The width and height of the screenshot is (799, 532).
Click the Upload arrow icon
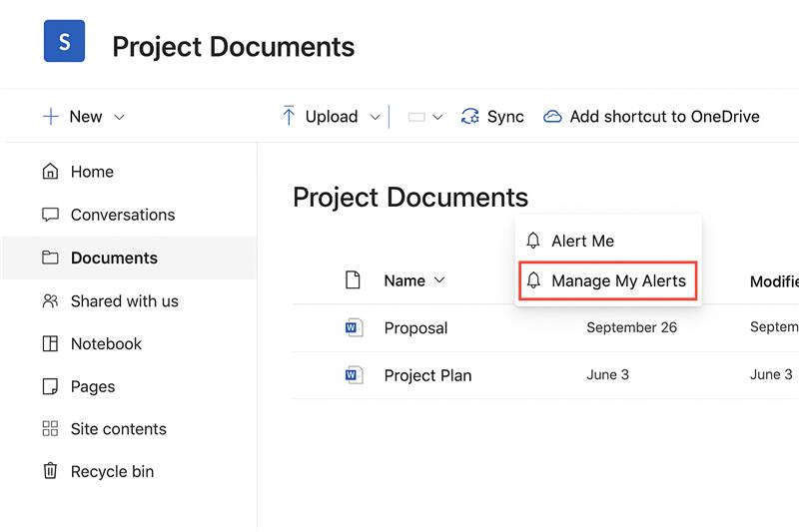289,117
